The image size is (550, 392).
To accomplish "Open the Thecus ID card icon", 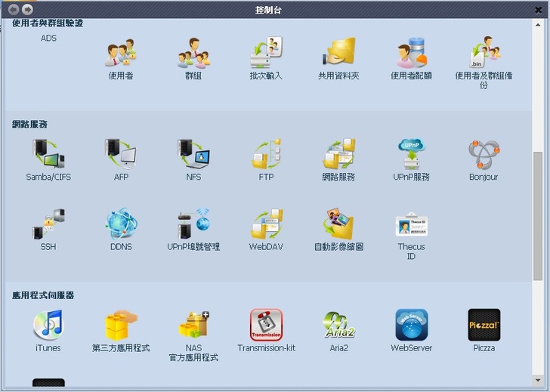I will pos(411,224).
